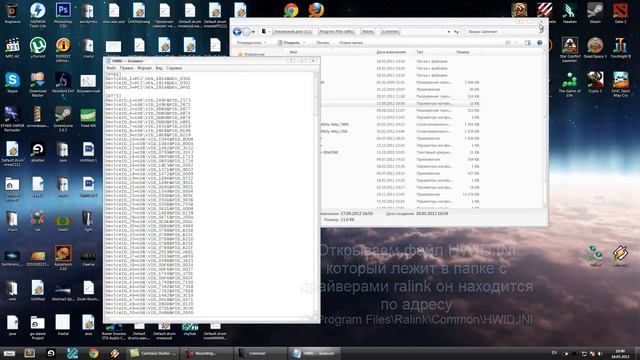Open the Notepad Help (Справка) menu
The width and height of the screenshot is (640, 360).
tap(174, 68)
